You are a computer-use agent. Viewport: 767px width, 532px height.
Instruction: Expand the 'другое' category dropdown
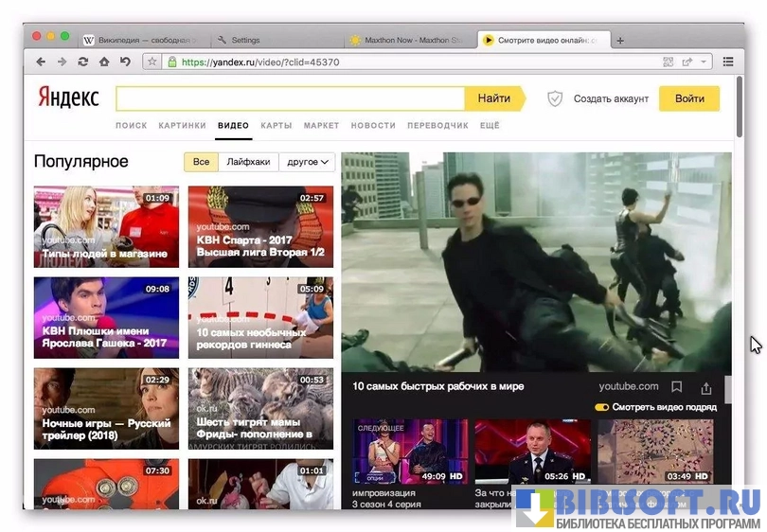click(x=308, y=162)
